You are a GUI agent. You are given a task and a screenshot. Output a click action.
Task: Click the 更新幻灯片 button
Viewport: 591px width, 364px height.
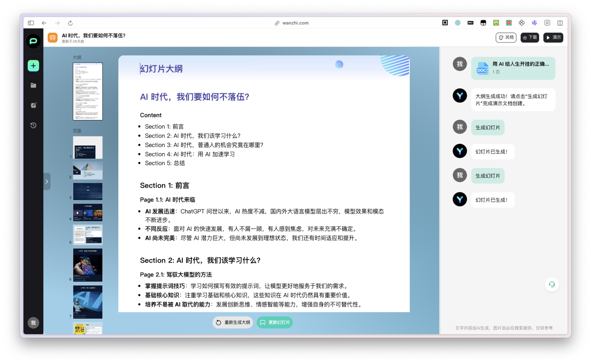(x=275, y=322)
